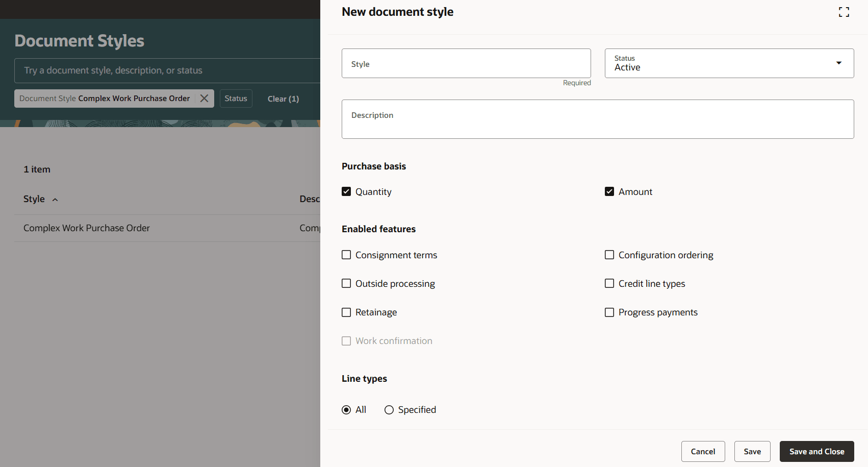This screenshot has width=868, height=467.
Task: Enable Credit line types
Action: tap(609, 284)
